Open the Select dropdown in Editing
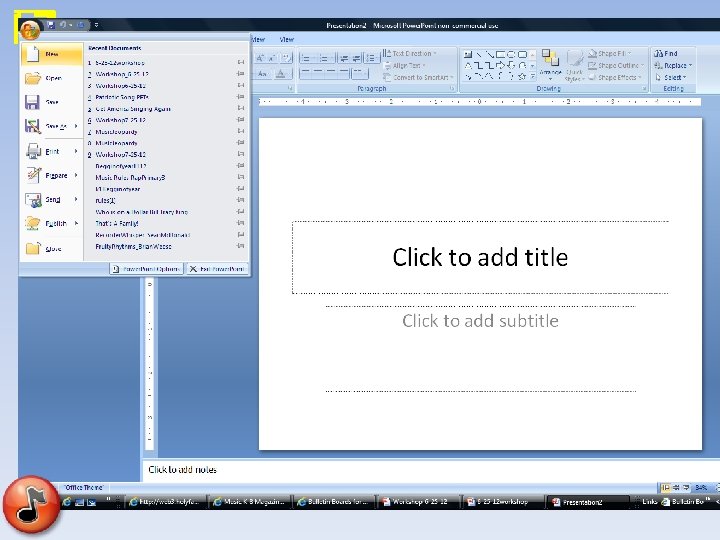Viewport: 720px width, 540px height. [x=671, y=78]
